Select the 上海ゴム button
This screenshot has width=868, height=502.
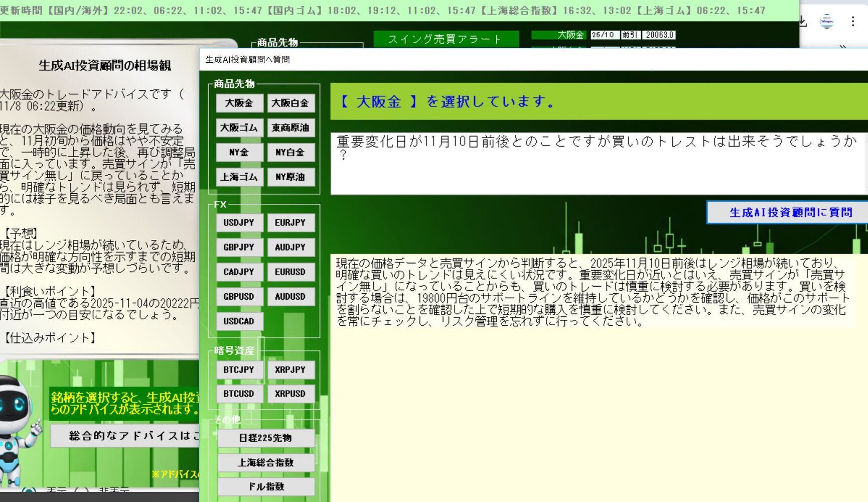pos(239,177)
